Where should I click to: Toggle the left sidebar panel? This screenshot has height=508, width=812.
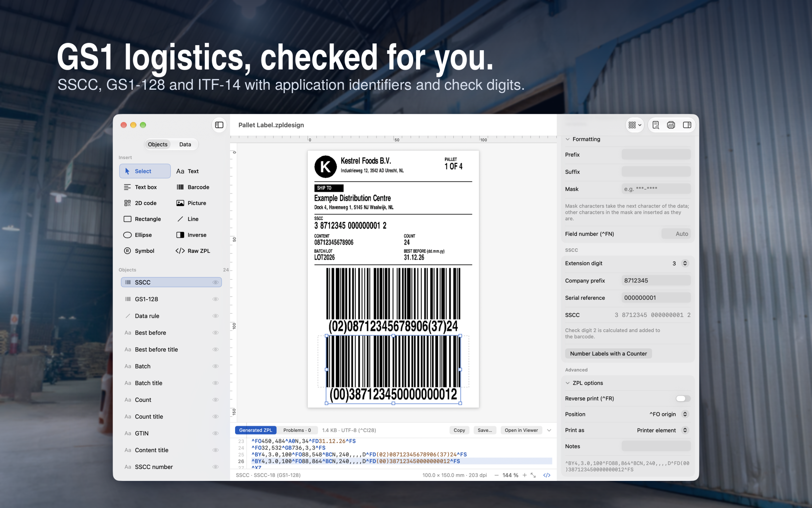pos(219,125)
